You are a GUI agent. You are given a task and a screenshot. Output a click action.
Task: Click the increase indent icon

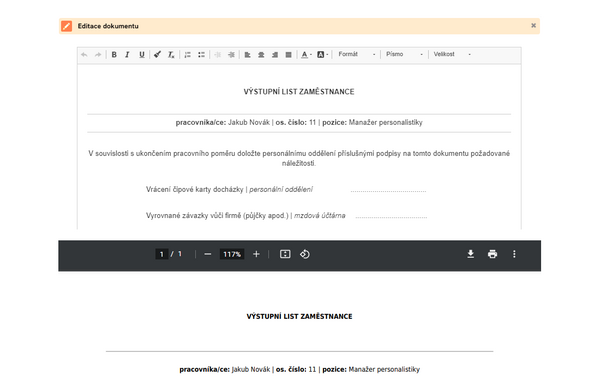[231, 55]
